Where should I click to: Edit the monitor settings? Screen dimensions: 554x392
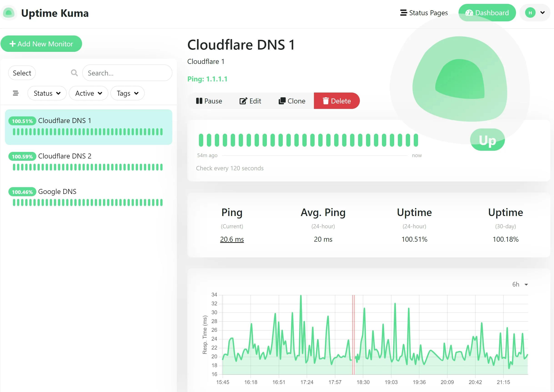[x=250, y=101]
